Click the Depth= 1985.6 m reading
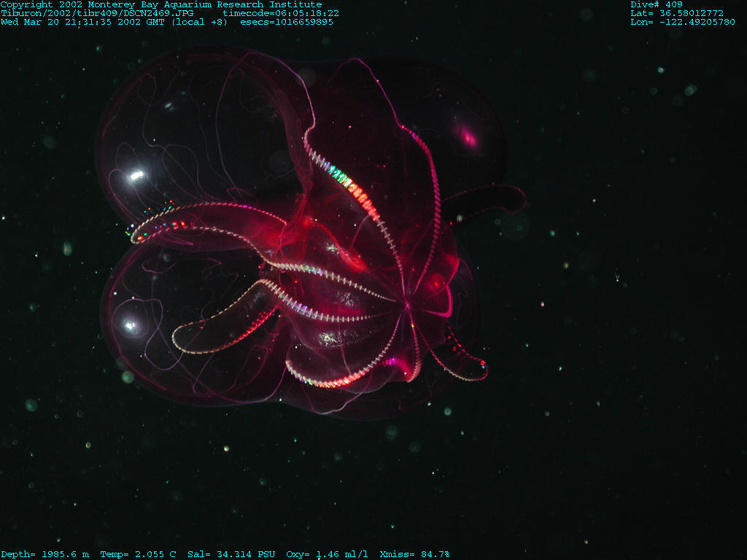The width and height of the screenshot is (747, 560). (44, 554)
